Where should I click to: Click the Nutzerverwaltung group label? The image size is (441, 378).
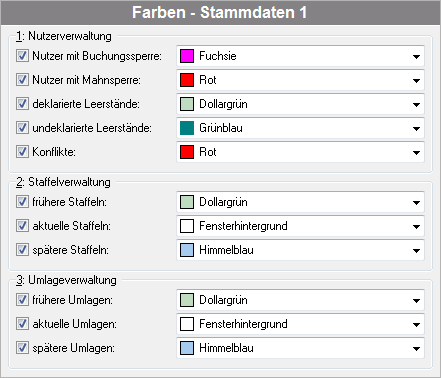tap(64, 36)
